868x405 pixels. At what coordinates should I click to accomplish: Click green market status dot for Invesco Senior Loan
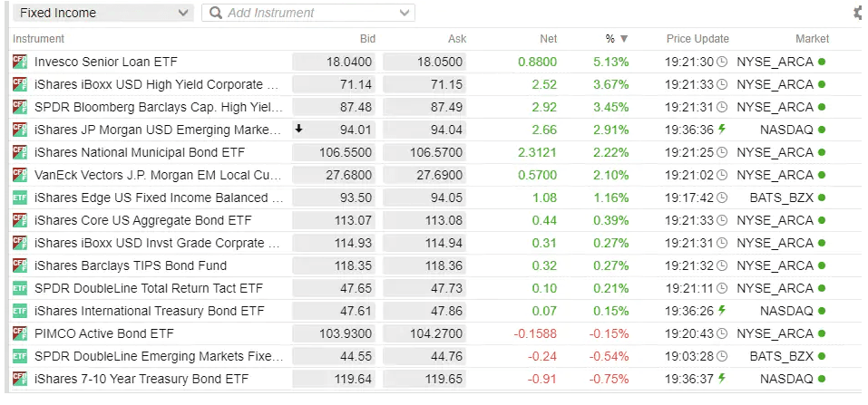coord(822,62)
